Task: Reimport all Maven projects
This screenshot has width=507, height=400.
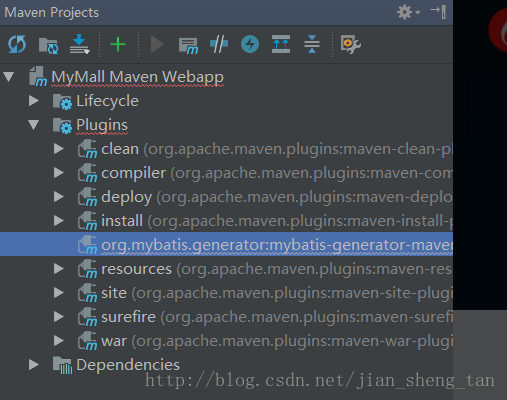Action: point(17,44)
